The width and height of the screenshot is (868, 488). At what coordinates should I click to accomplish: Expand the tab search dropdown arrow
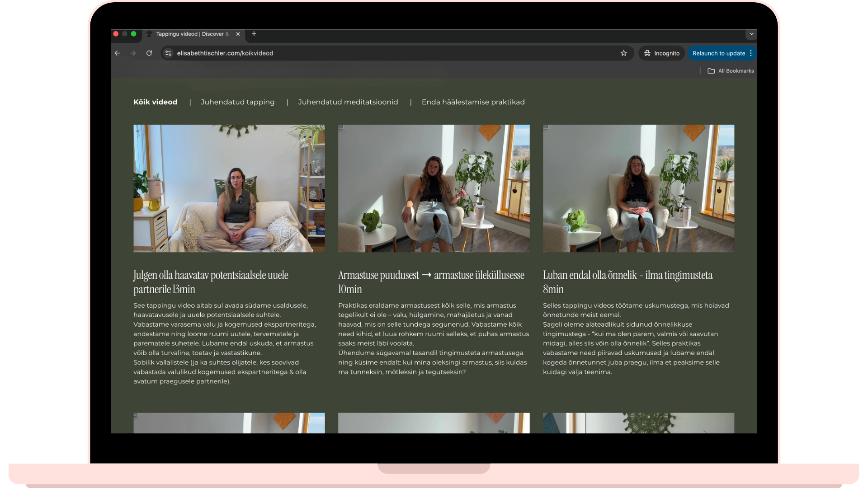tap(751, 34)
